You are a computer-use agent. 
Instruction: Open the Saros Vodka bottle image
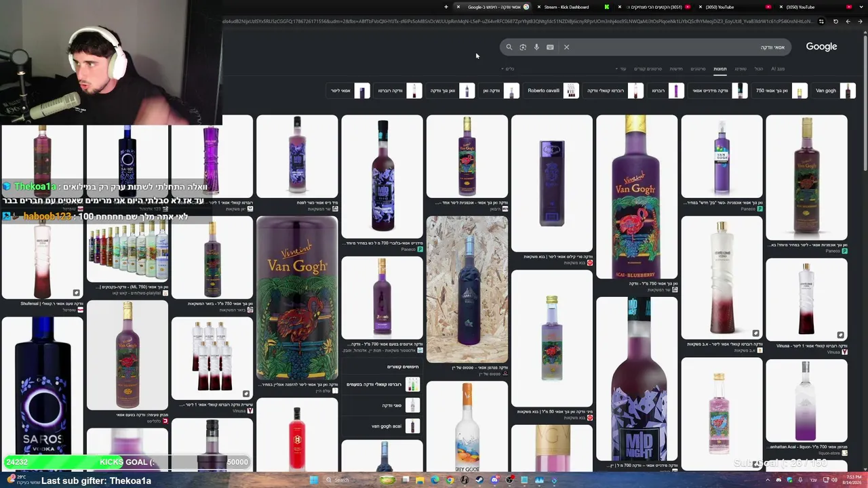click(x=42, y=393)
